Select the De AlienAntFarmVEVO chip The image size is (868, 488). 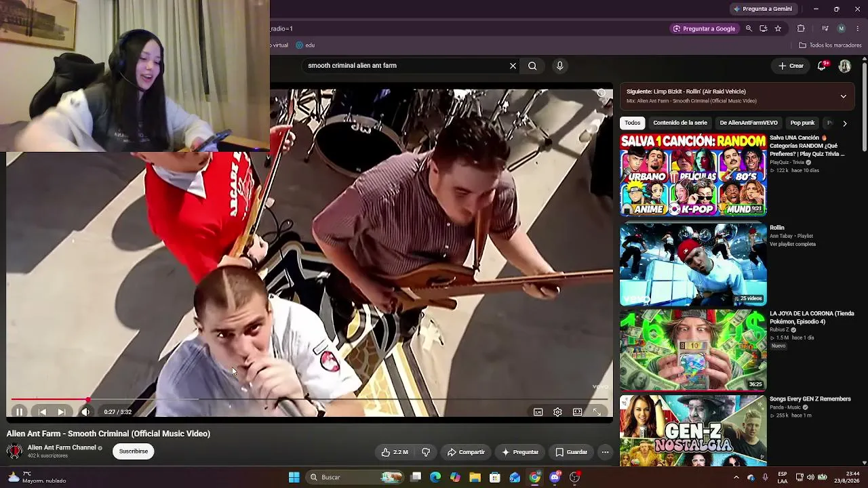[749, 123]
